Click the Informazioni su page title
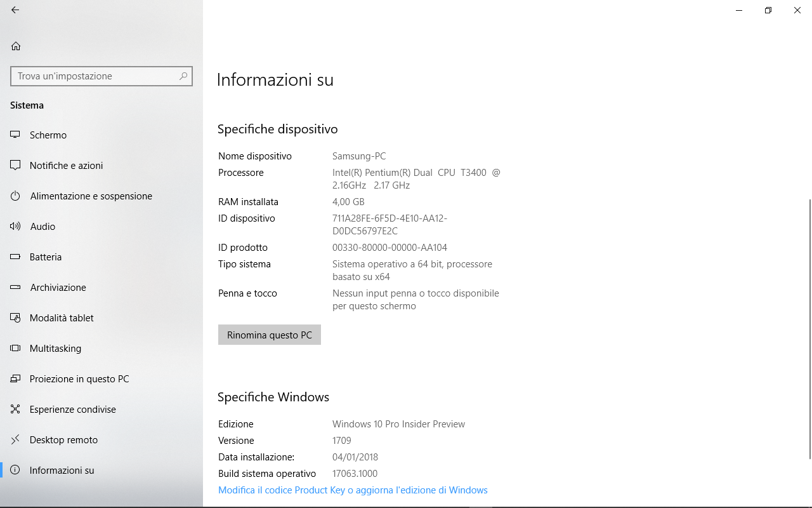The height and width of the screenshot is (508, 812). 275,80
